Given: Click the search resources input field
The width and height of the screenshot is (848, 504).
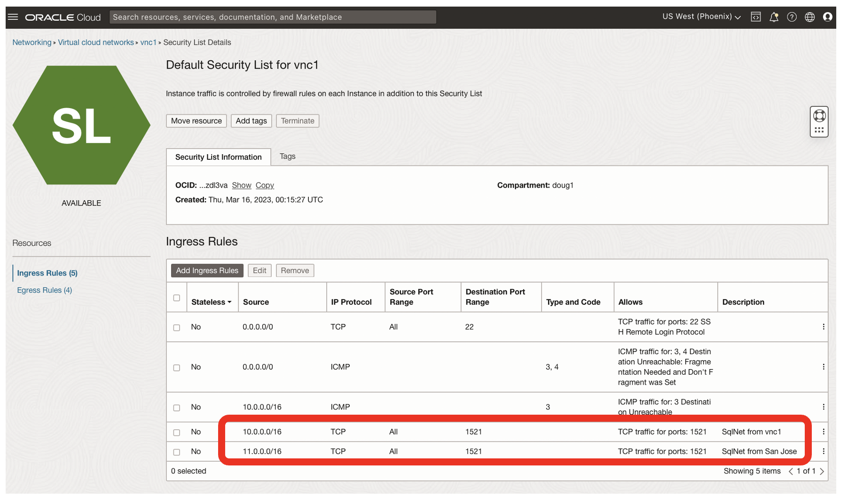Looking at the screenshot, I should click(x=273, y=17).
